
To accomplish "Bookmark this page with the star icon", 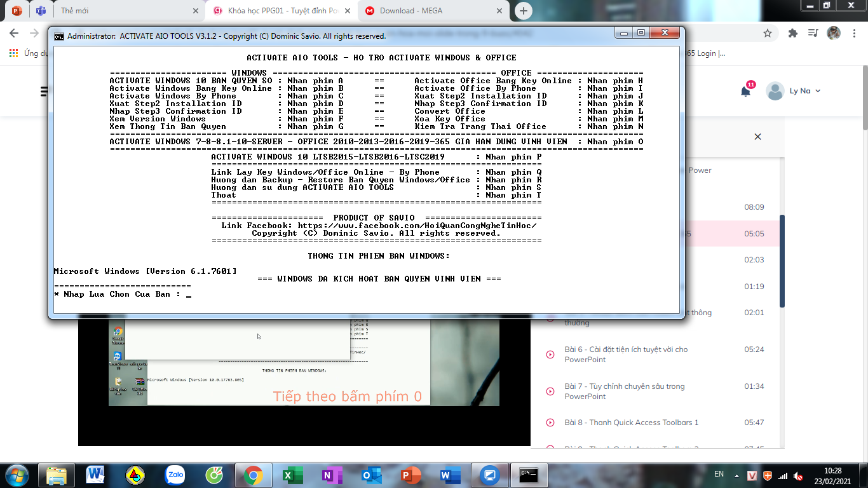I will [x=768, y=33].
